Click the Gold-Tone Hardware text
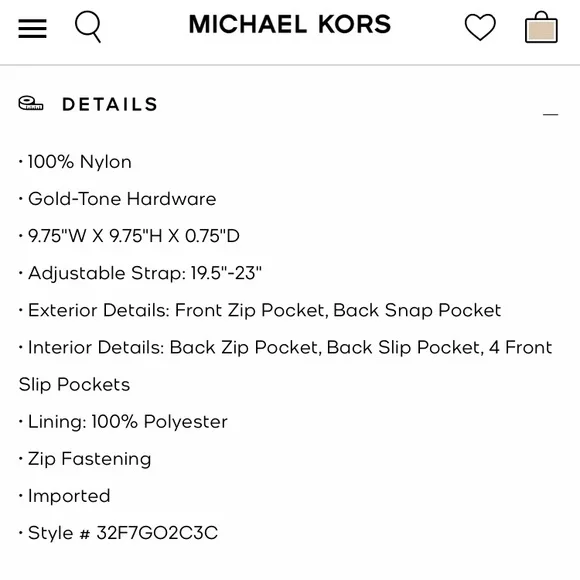Viewport: 580px width, 580px height. (118, 199)
